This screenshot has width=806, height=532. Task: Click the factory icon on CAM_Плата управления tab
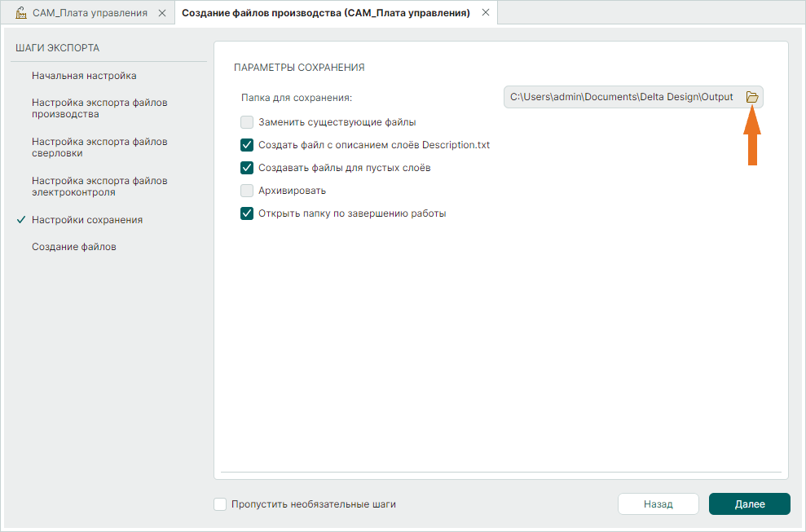tap(21, 13)
